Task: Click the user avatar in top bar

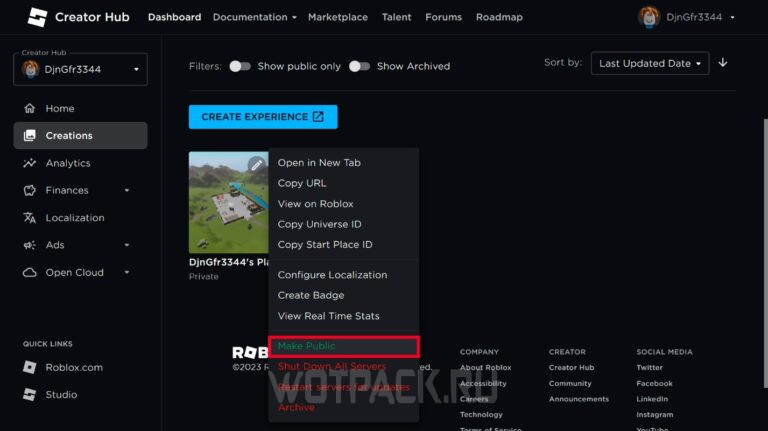Action: tap(648, 17)
